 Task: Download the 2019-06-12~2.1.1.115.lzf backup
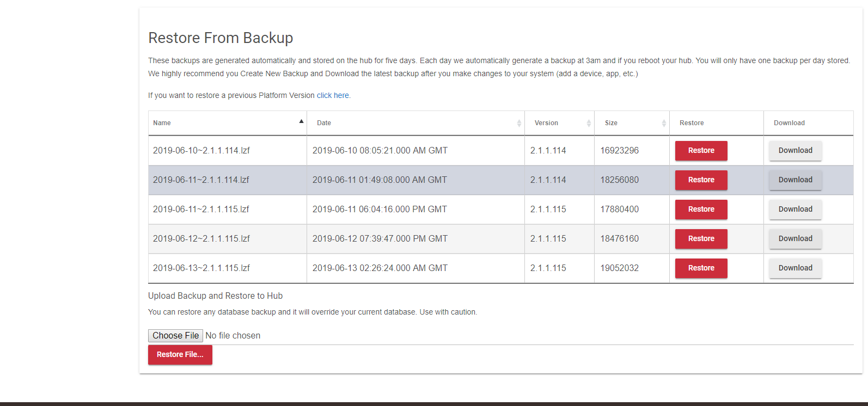[x=795, y=239]
